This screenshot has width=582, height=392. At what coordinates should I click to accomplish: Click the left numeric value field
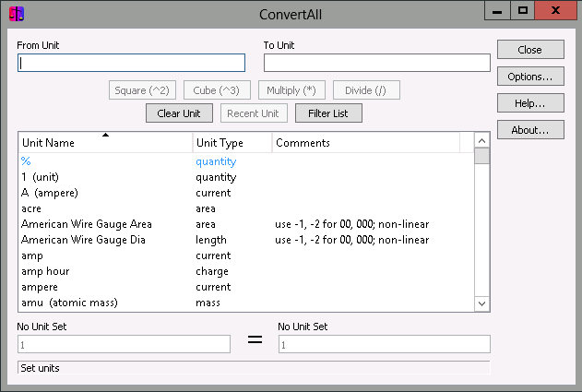click(x=124, y=344)
